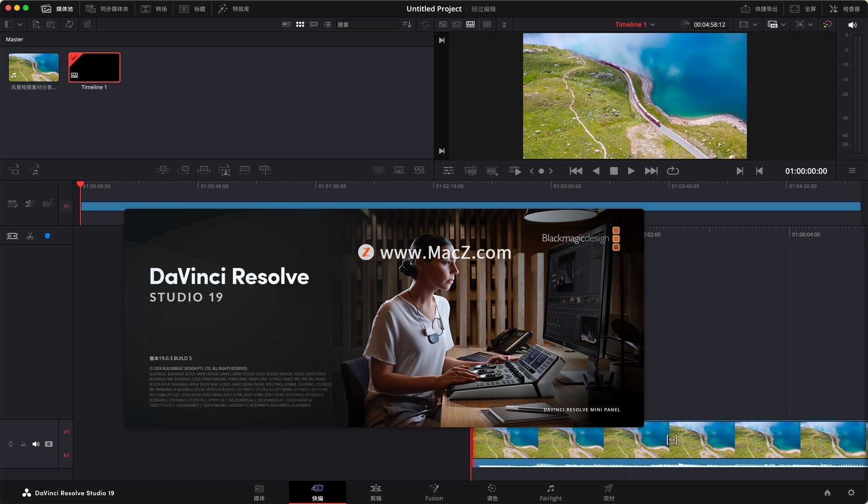The height and width of the screenshot is (504, 868).
Task: Open the 检查器 inspector panel
Action: tap(844, 9)
